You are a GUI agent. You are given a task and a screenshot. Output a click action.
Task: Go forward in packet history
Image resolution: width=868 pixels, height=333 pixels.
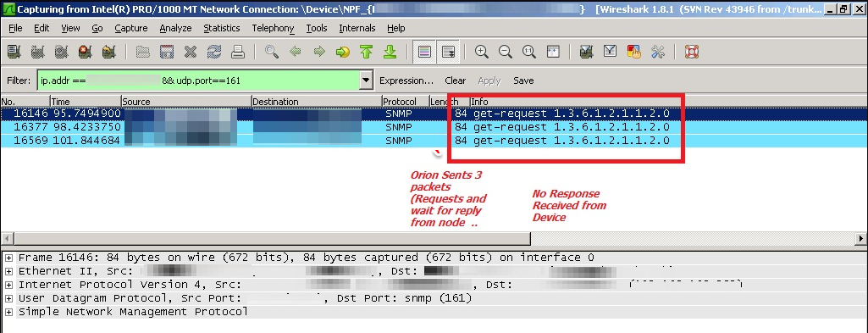coord(319,52)
